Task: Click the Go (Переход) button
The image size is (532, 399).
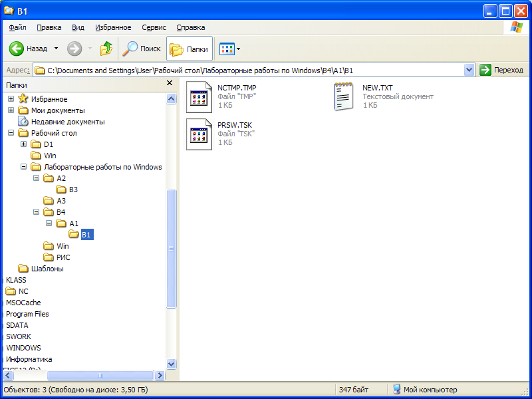Action: 501,70
